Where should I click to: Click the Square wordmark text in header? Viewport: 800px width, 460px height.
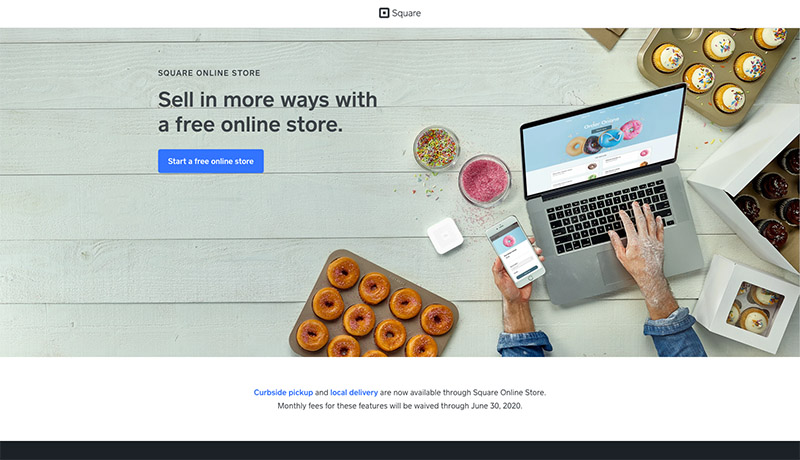(406, 13)
